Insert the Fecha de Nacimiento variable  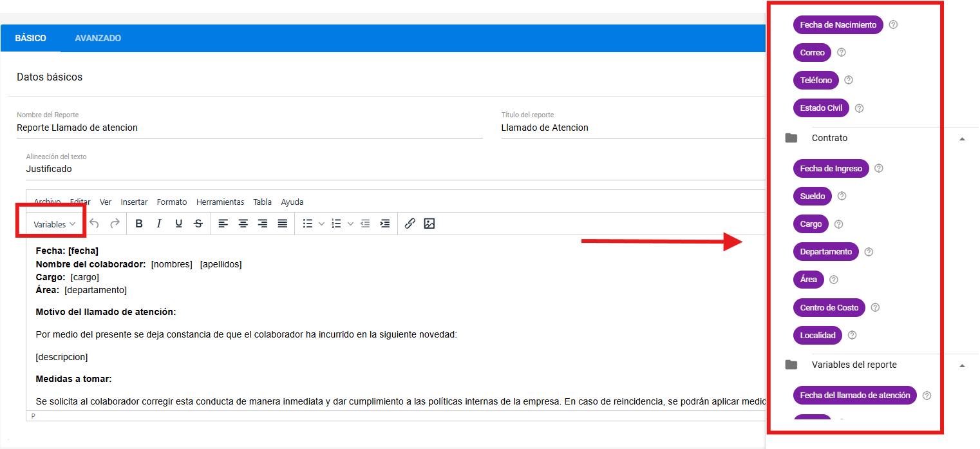tap(838, 25)
